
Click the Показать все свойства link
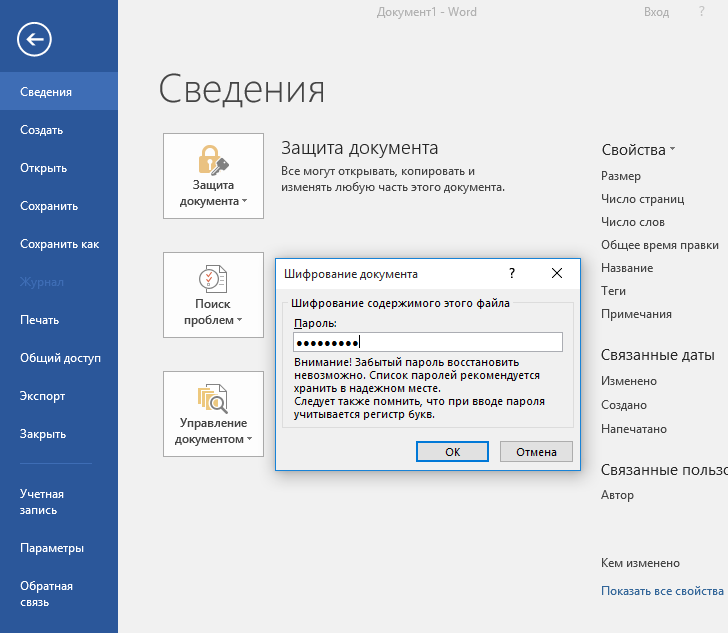662,591
